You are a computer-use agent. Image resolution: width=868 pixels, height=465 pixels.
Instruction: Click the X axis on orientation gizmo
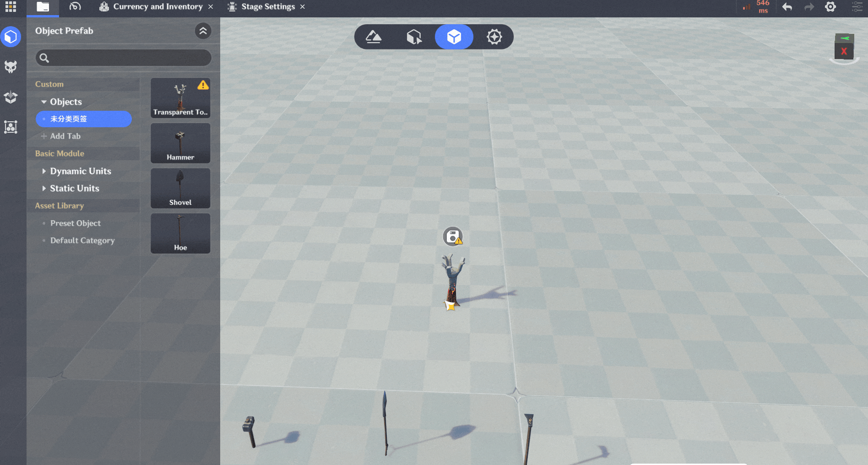[844, 52]
